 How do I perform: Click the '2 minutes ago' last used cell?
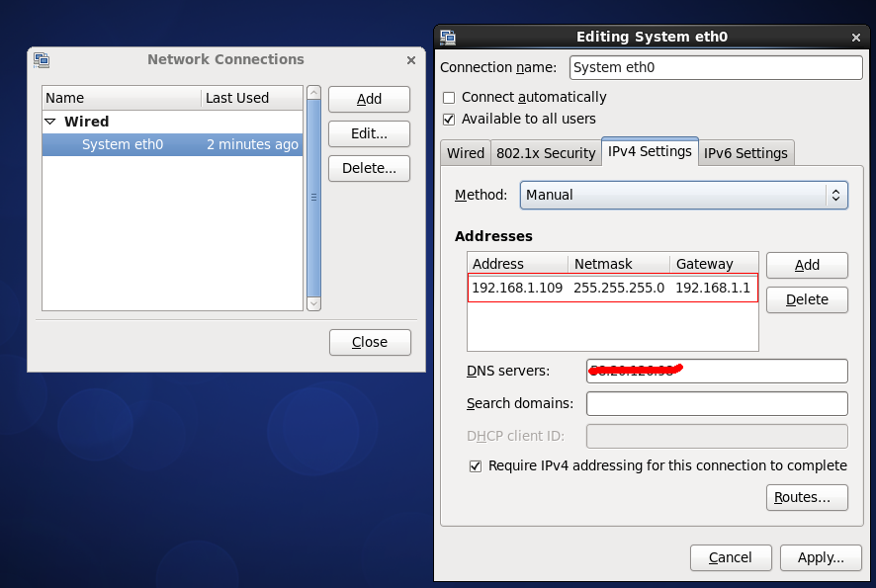coord(252,144)
